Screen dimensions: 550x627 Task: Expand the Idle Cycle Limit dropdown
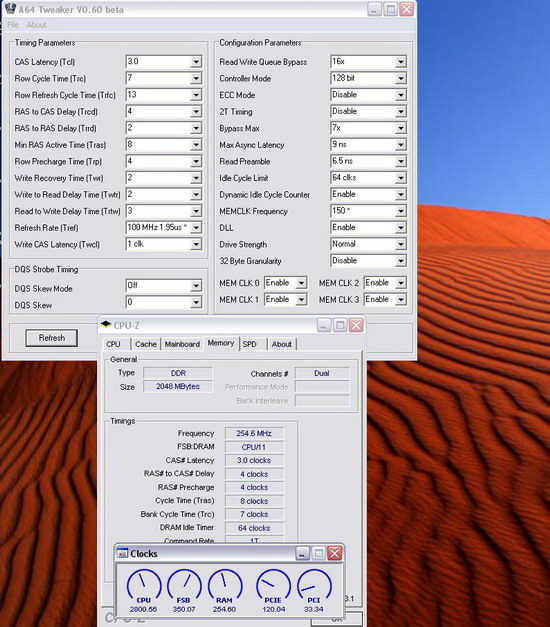pos(400,178)
